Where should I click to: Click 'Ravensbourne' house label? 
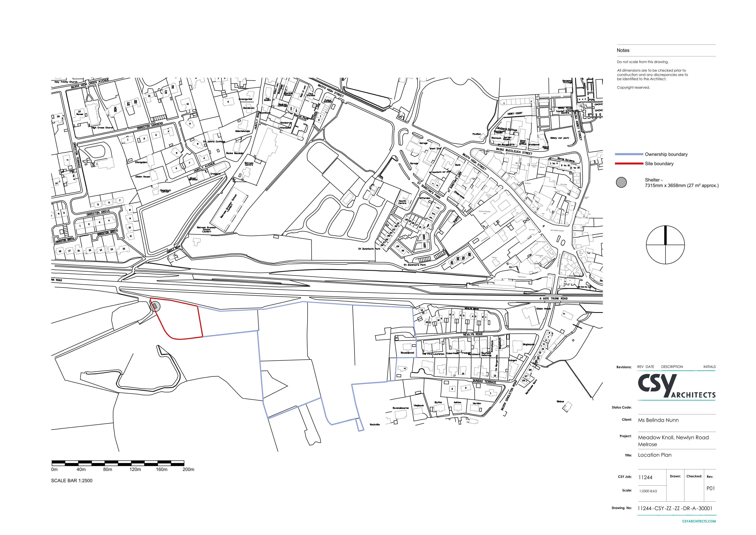400,408
